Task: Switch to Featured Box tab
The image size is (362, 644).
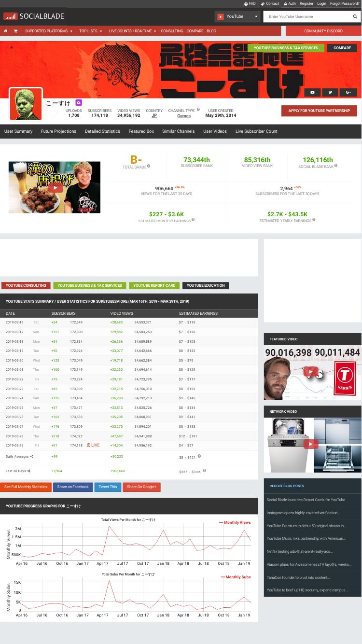Action: click(x=141, y=131)
